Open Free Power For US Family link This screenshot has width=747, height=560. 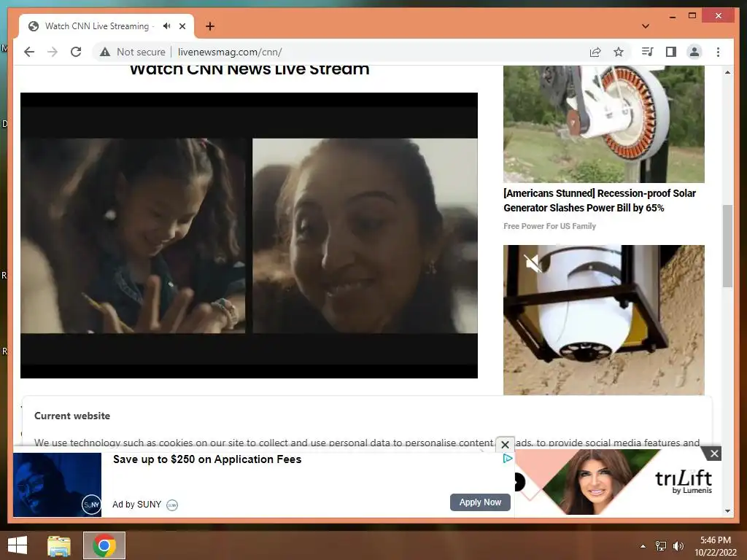click(x=549, y=226)
